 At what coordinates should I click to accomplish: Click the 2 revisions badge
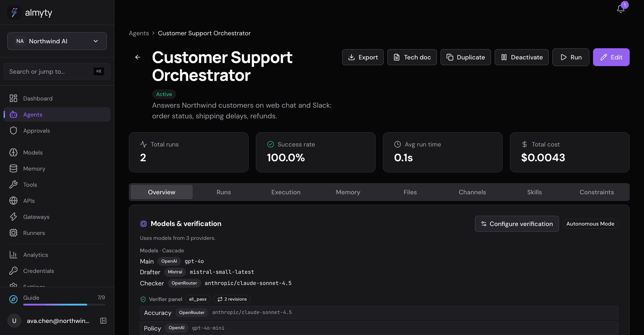232,299
